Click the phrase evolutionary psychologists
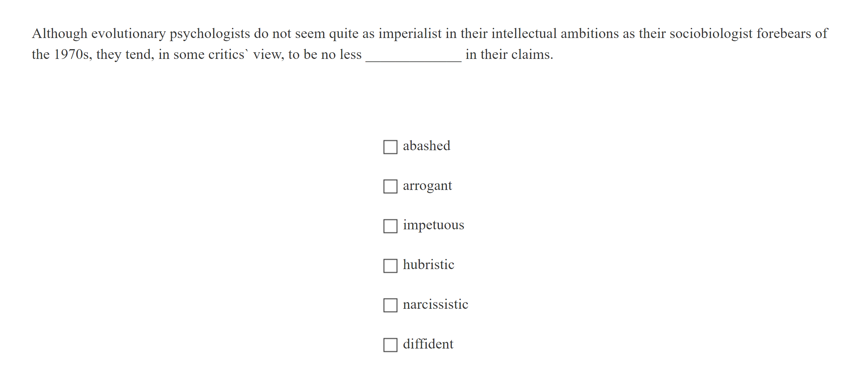The image size is (868, 390). coord(157,33)
